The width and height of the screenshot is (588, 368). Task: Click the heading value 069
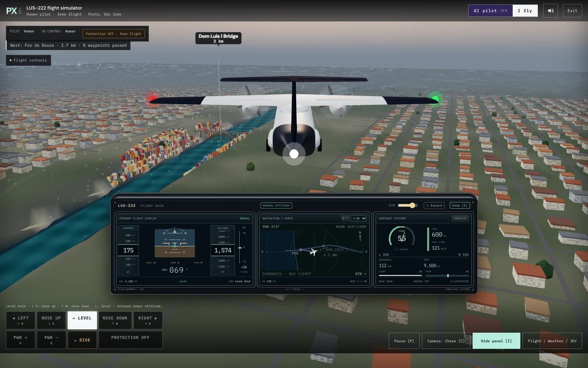pyautogui.click(x=176, y=270)
